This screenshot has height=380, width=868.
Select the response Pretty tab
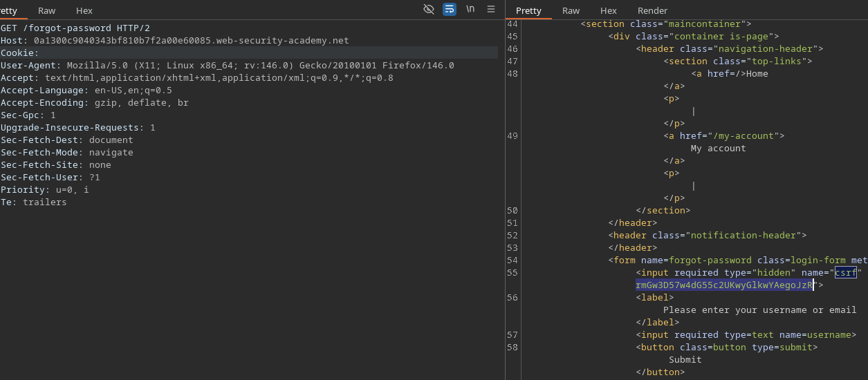coord(528,10)
